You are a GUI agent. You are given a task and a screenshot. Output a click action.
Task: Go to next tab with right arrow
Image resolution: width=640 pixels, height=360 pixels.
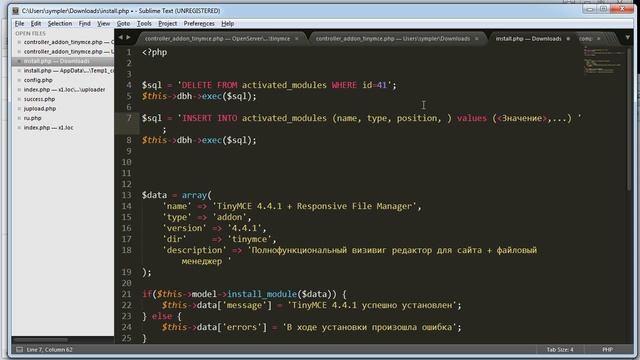click(x=128, y=38)
